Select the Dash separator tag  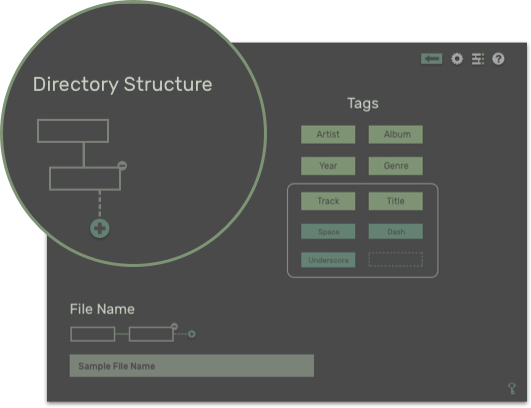396,232
